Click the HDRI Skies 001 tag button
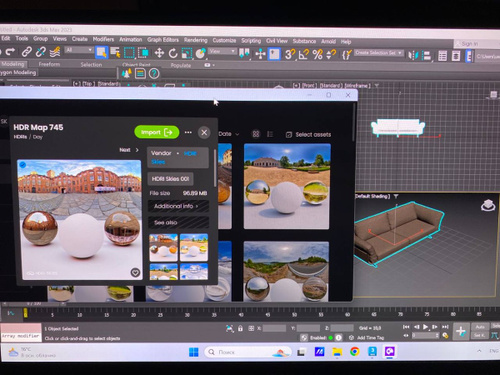The width and height of the screenshot is (500, 375). (x=170, y=179)
